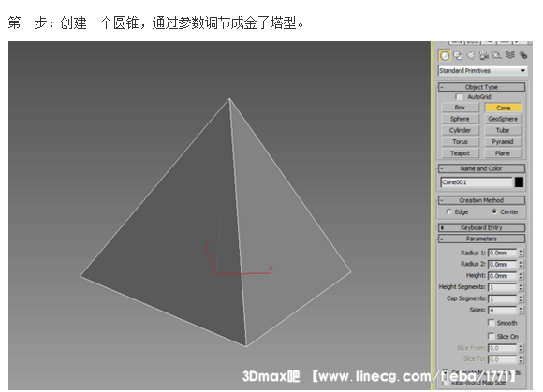Image resolution: width=543 pixels, height=392 pixels.
Task: Click the Cone primitive button
Action: pos(503,108)
